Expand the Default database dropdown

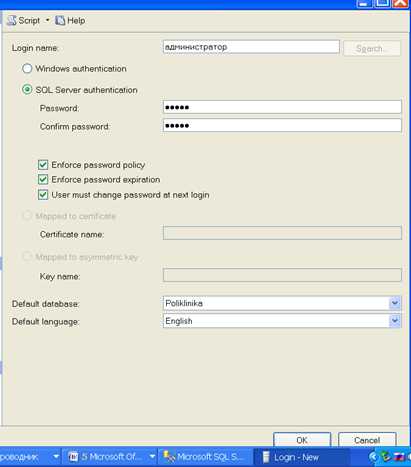(x=395, y=303)
